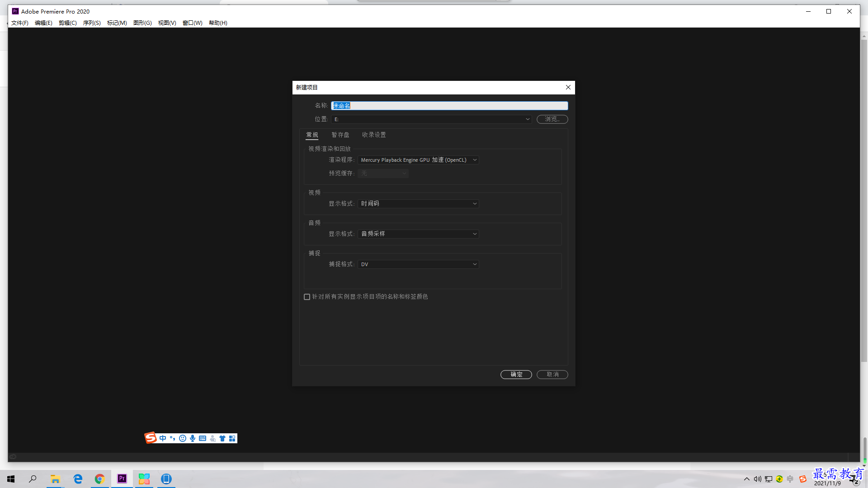The image size is (868, 488).
Task: Open the 视图(V) menu
Action: (167, 23)
